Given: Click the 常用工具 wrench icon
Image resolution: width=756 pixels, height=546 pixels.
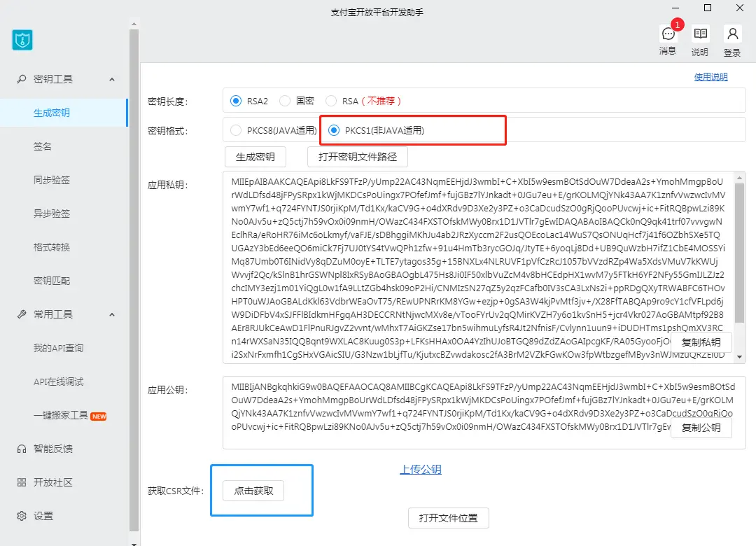Looking at the screenshot, I should coord(22,314).
